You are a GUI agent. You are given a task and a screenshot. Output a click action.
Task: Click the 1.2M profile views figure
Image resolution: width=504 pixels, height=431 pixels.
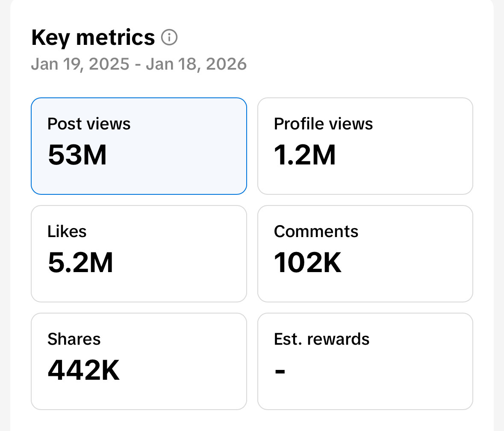(x=304, y=156)
